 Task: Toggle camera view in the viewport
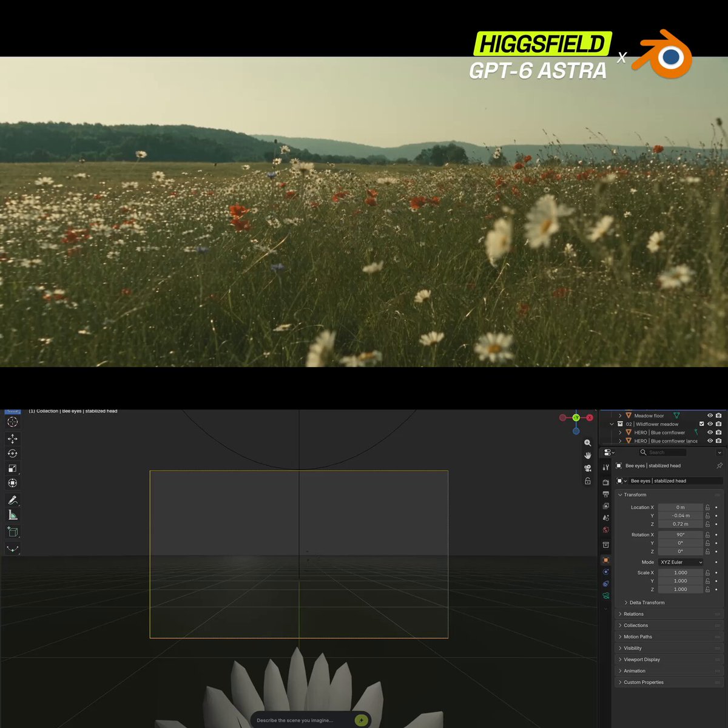(x=587, y=468)
